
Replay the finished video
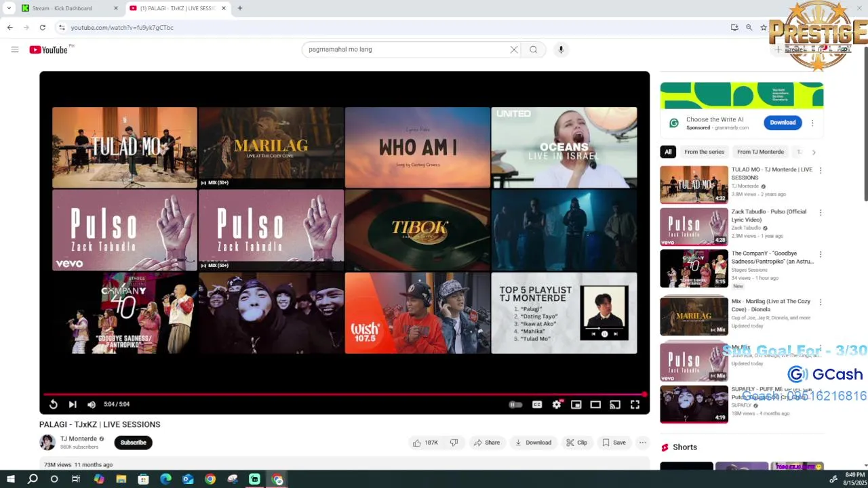53,405
